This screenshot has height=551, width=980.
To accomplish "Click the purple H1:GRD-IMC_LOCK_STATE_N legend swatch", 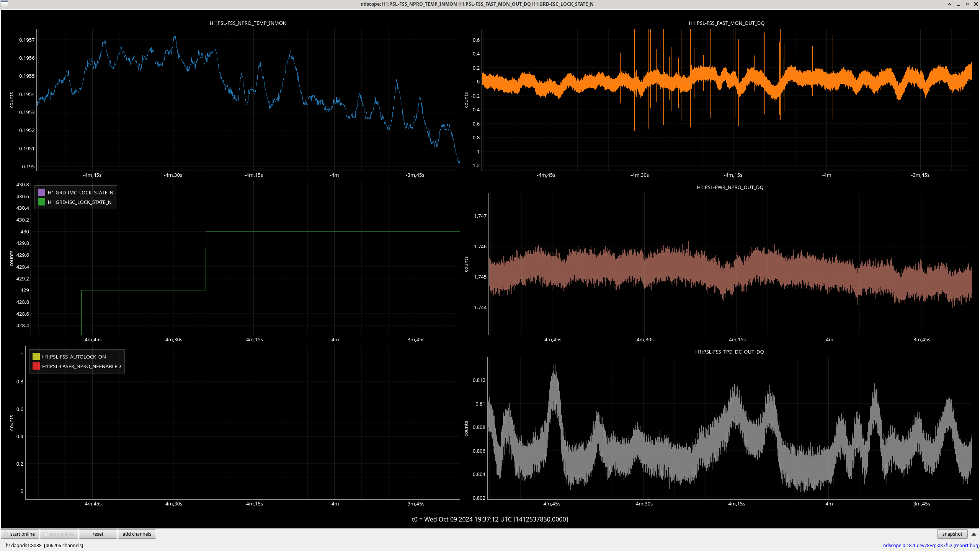I will (x=41, y=192).
